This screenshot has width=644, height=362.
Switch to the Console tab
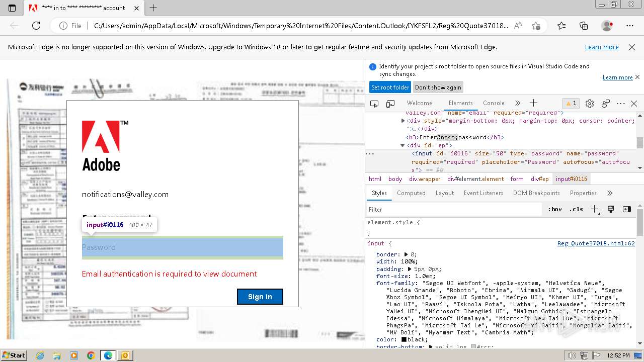(494, 103)
